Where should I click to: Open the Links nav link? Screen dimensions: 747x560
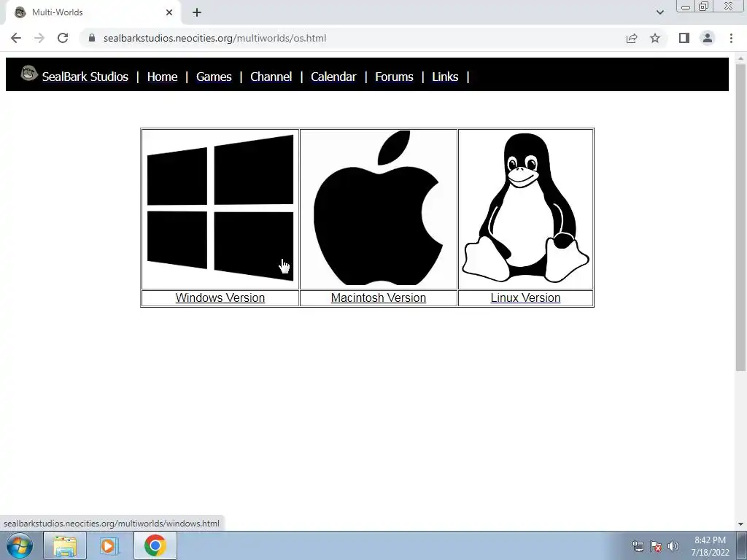pos(445,77)
